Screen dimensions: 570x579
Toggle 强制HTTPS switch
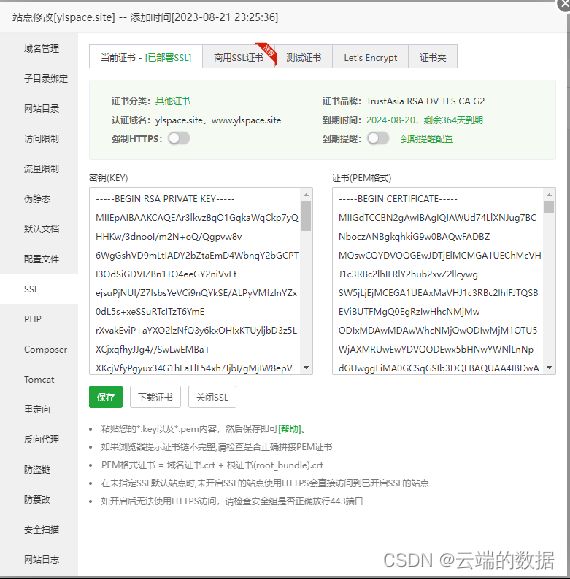(x=179, y=138)
